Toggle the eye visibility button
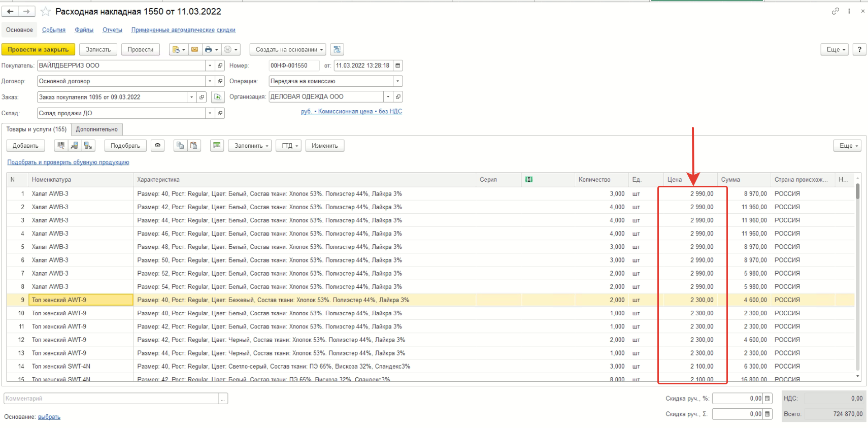The image size is (868, 428). (x=158, y=146)
